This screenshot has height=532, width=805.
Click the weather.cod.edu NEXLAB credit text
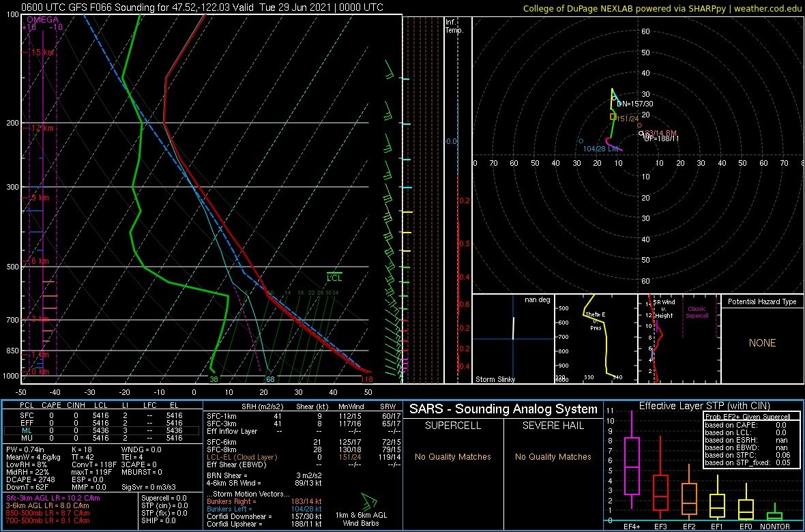[x=663, y=8]
